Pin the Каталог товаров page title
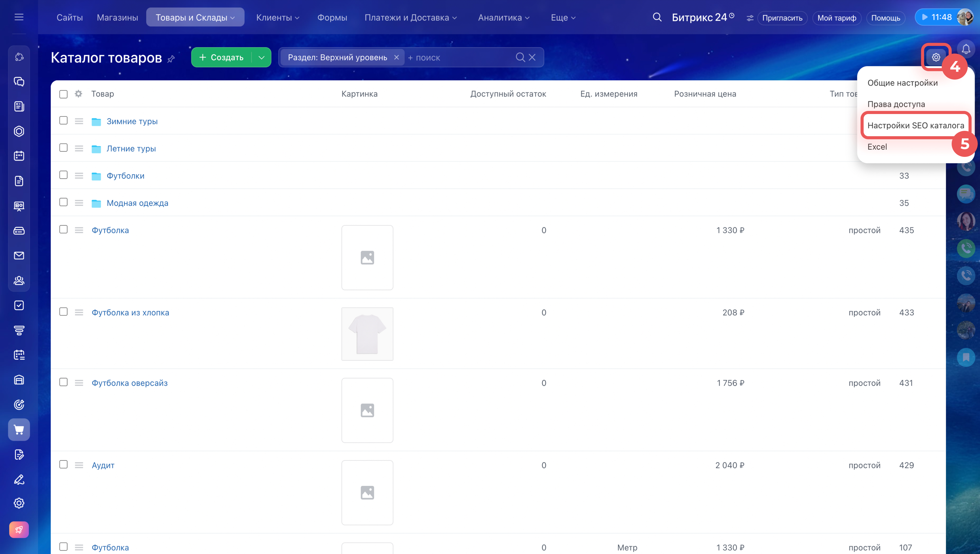980x554 pixels. [x=171, y=59]
